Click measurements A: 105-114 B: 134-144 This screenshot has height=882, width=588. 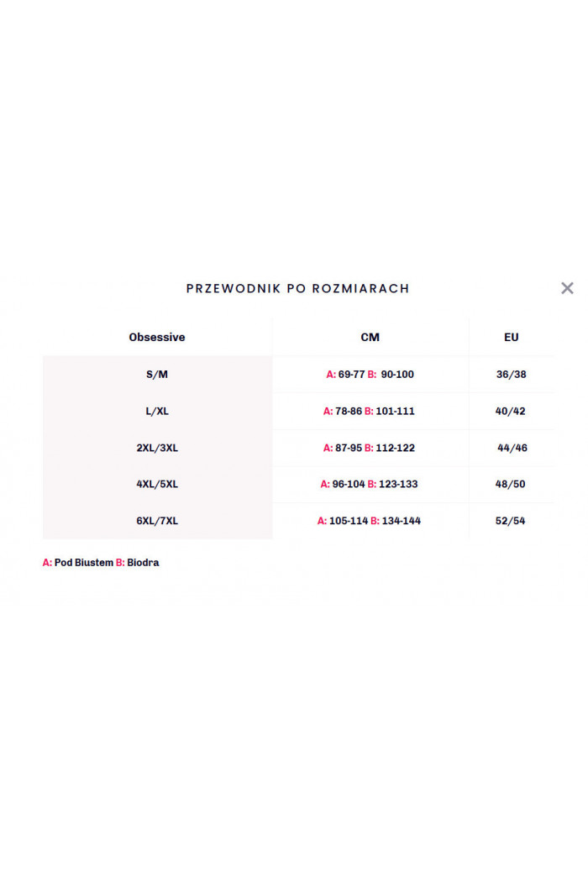(370, 521)
